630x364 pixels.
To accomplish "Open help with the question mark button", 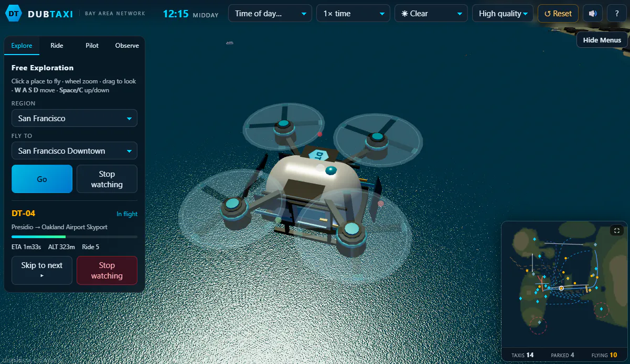I will click(x=616, y=14).
